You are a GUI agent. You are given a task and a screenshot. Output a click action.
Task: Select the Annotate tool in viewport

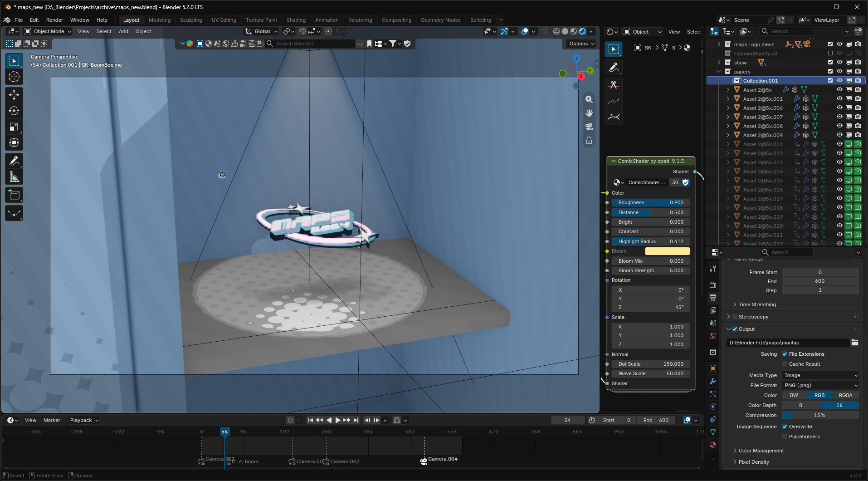[x=14, y=161]
